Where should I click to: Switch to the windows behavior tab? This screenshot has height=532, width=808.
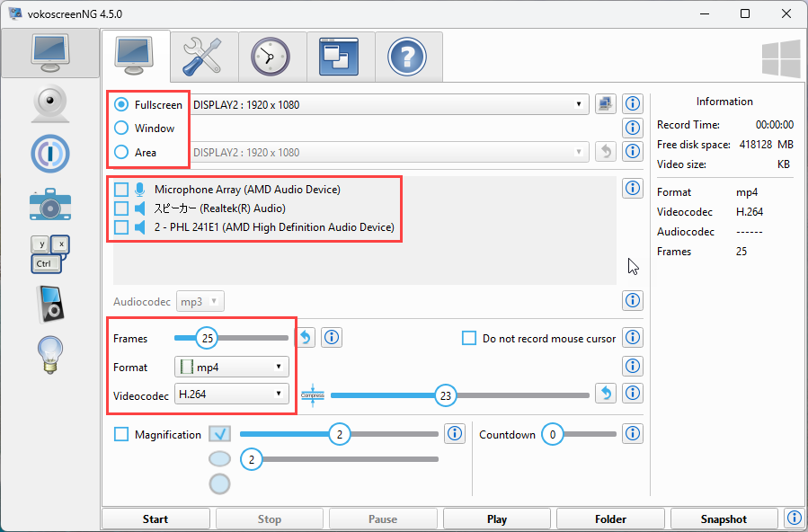pos(341,57)
